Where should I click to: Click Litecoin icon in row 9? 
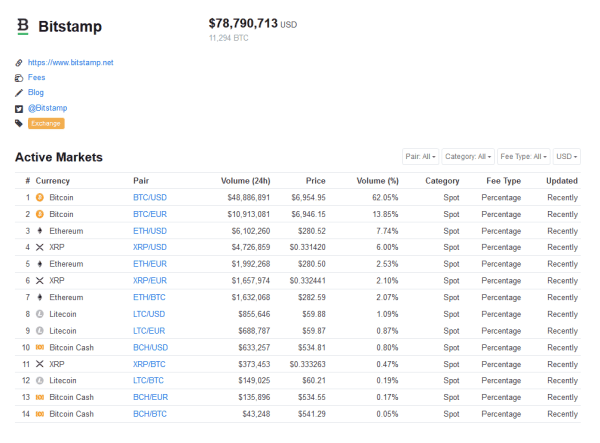(x=39, y=331)
